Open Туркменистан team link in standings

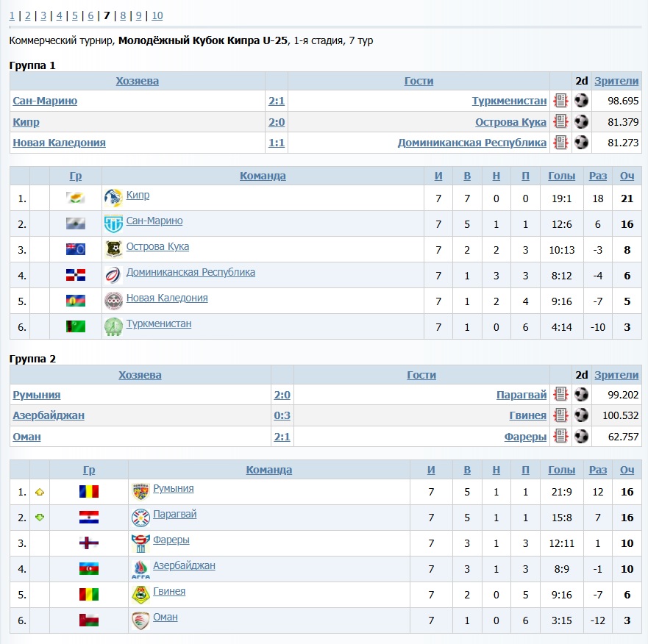[158, 323]
